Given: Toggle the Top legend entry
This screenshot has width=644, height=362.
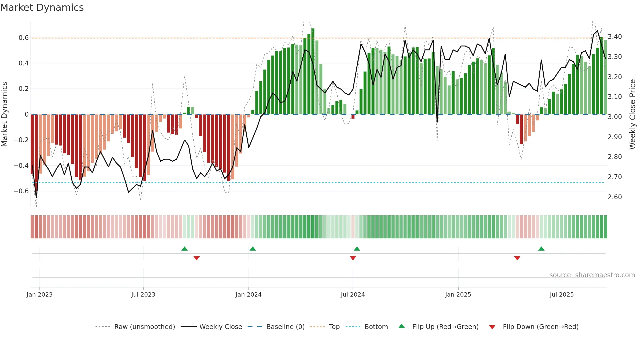Looking at the screenshot, I should coord(325,327).
